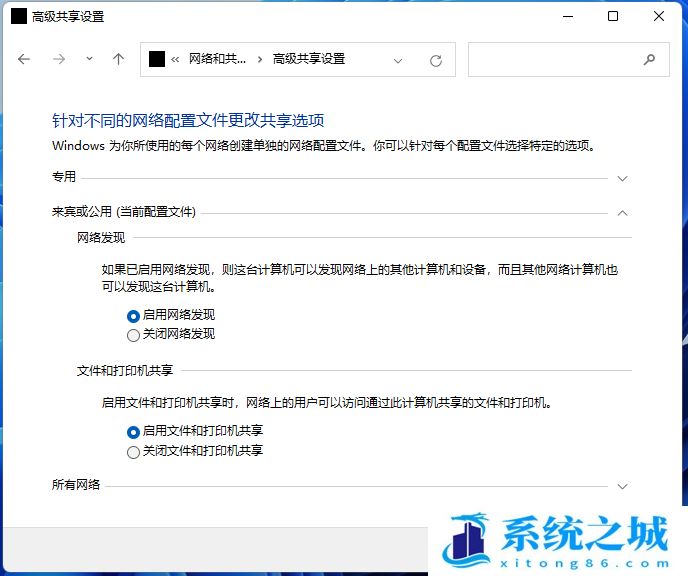688x576 pixels.
Task: Click the address bar location icon
Action: (156, 59)
